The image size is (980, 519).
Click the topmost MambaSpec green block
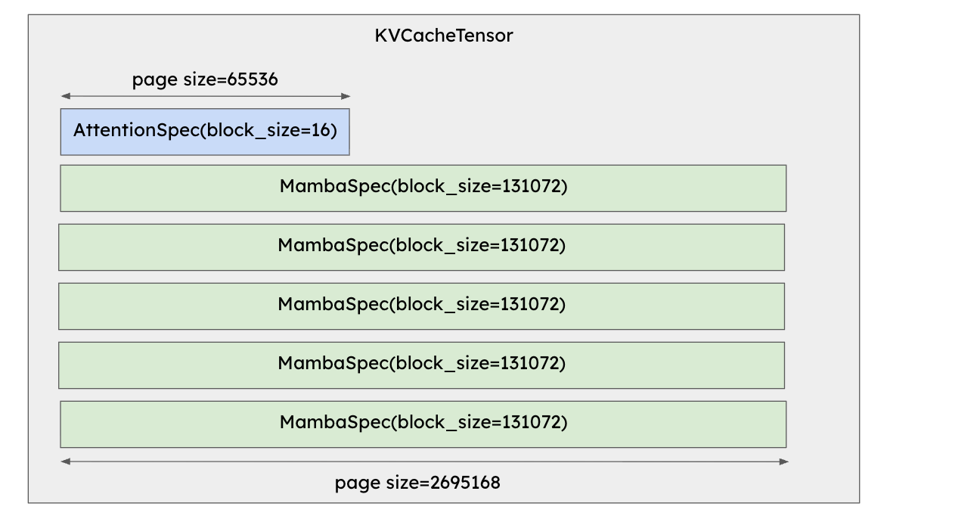(423, 188)
